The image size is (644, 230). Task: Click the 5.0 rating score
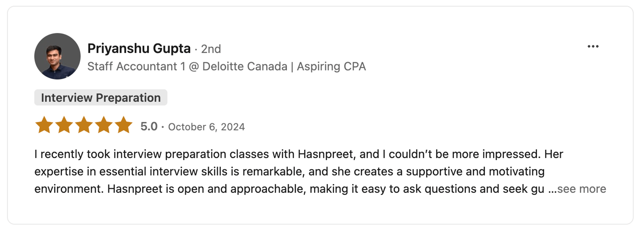pyautogui.click(x=149, y=127)
